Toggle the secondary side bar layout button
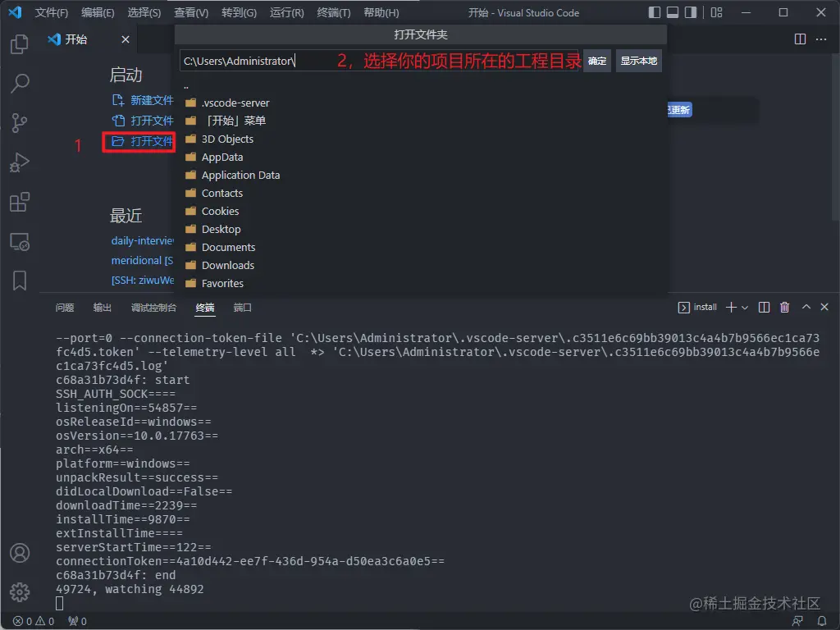This screenshot has height=630, width=840. click(691, 12)
